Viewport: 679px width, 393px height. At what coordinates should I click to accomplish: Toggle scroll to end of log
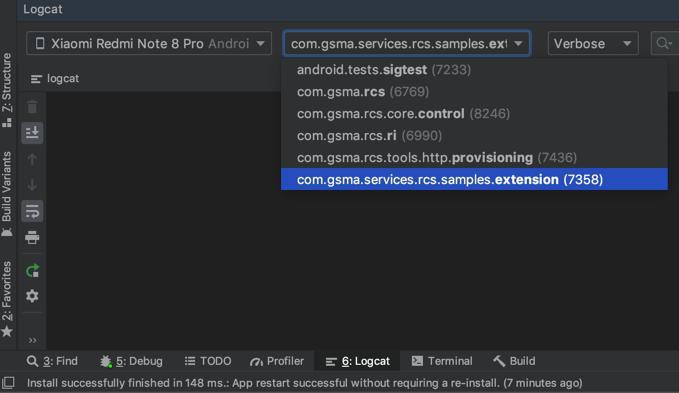(x=32, y=132)
